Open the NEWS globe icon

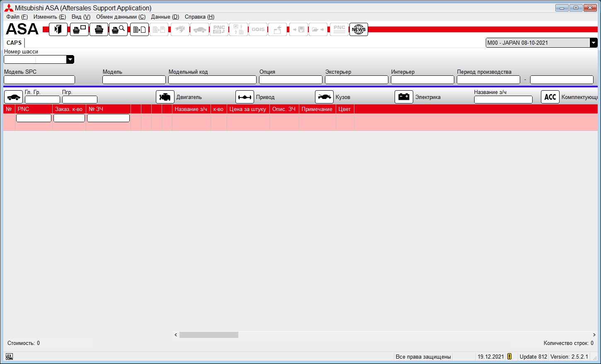(359, 29)
